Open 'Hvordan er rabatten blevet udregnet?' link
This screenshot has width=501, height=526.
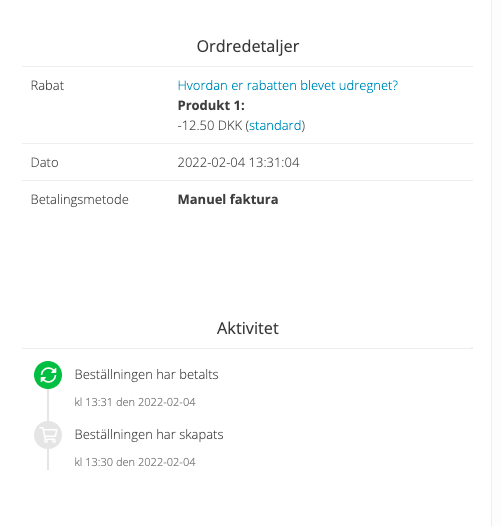[288, 86]
